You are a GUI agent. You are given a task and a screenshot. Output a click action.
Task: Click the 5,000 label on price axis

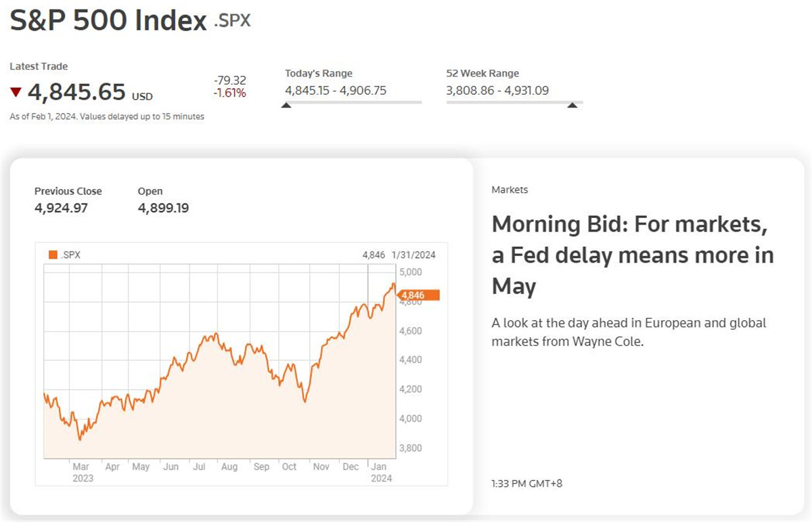tap(412, 272)
